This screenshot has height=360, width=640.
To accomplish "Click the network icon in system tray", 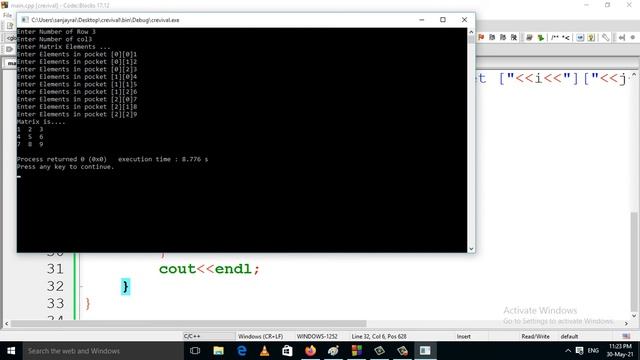I will 580,351.
